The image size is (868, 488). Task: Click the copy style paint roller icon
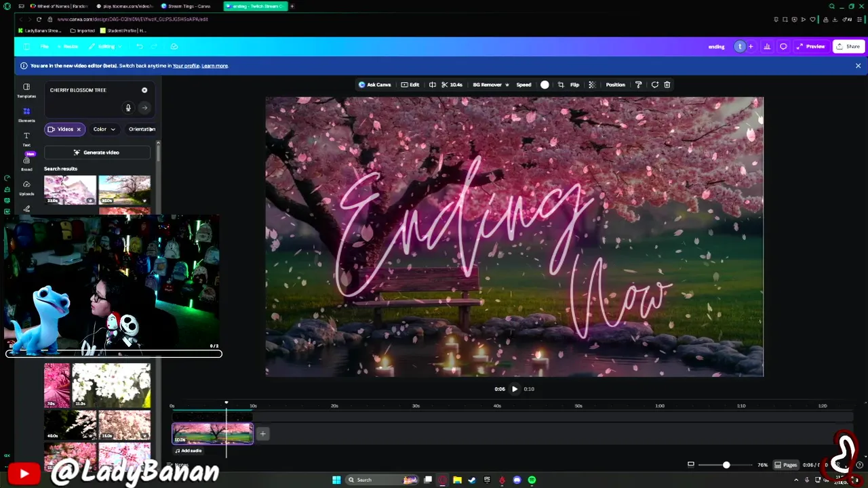(638, 85)
